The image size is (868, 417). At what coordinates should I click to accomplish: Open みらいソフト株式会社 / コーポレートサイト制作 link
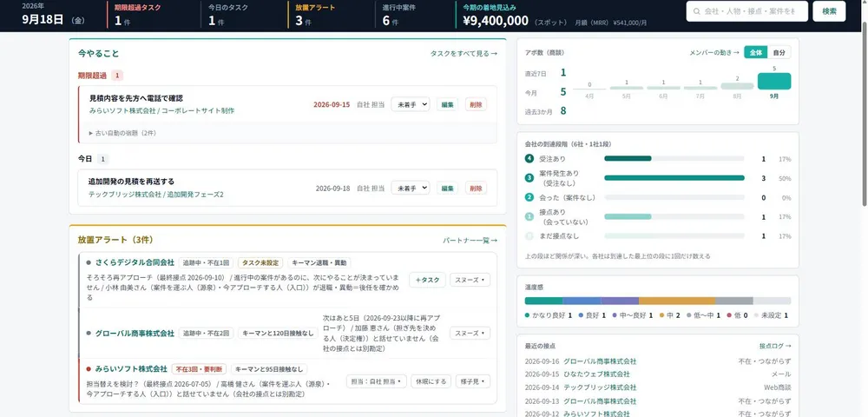(161, 110)
